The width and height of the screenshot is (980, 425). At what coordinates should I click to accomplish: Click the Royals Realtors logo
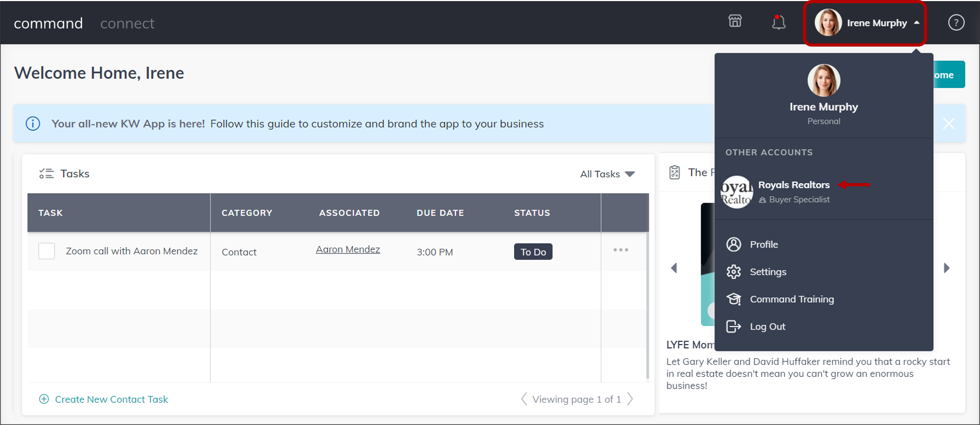737,192
